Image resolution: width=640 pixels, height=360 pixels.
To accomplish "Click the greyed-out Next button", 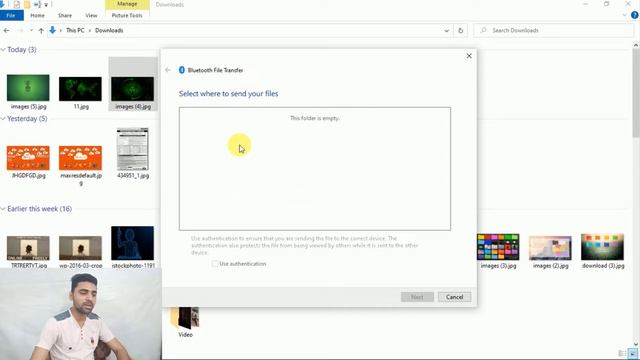I will (x=417, y=297).
